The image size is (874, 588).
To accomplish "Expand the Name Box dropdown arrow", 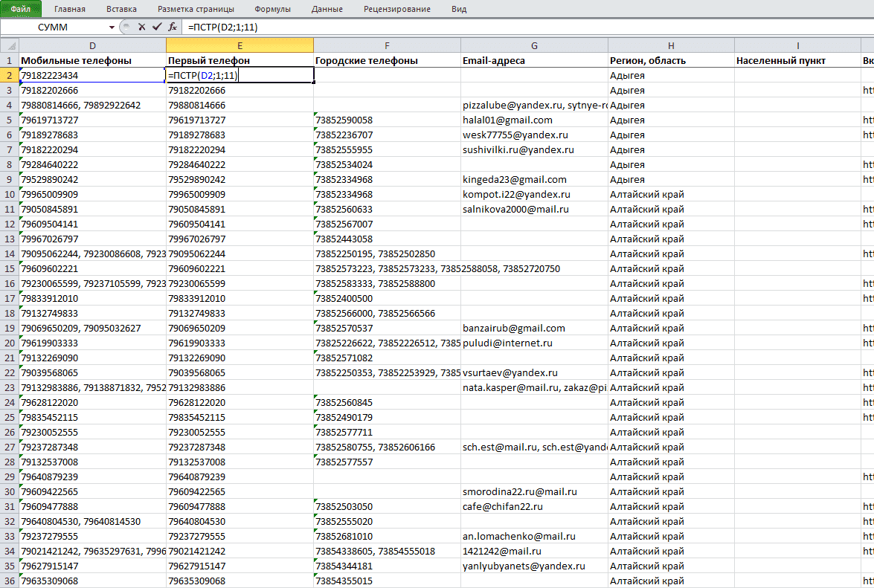I will pos(112,28).
